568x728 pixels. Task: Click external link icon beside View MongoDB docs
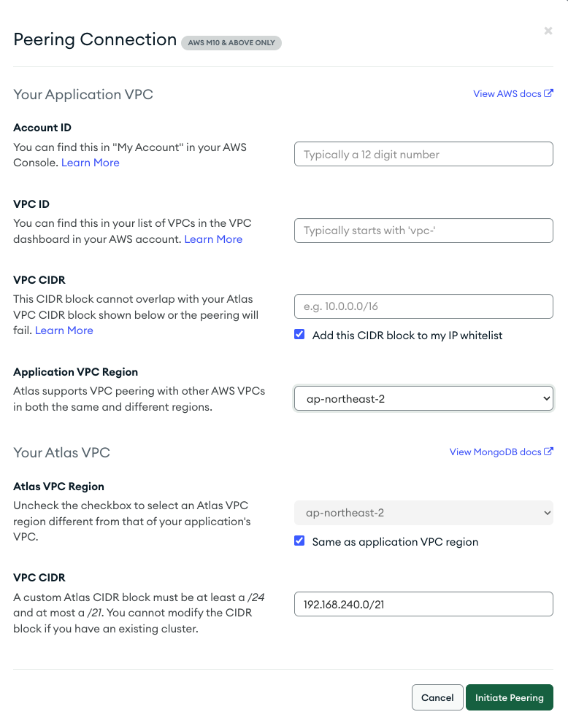548,452
